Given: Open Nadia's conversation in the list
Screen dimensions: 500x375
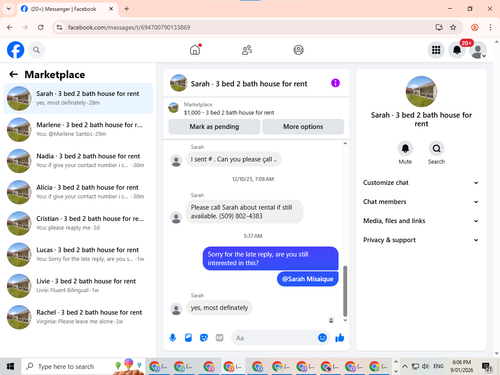Looking at the screenshot, I should 78,161.
